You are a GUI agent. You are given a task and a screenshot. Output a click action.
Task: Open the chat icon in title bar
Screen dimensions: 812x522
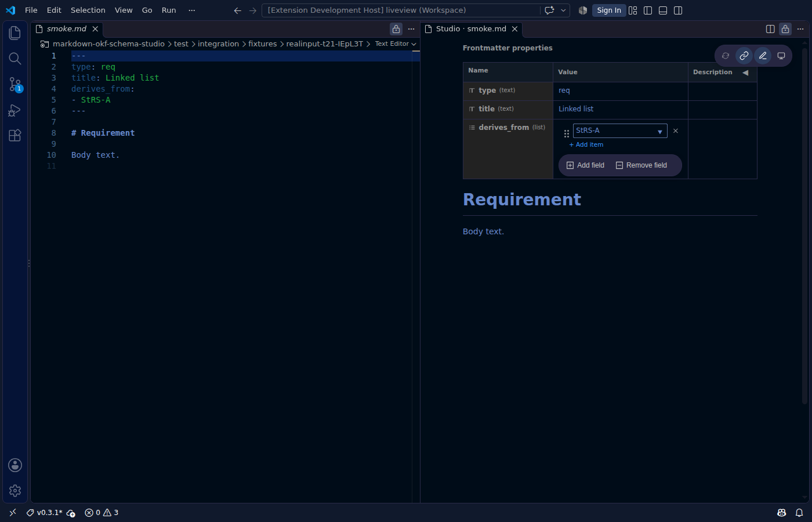tap(549, 10)
